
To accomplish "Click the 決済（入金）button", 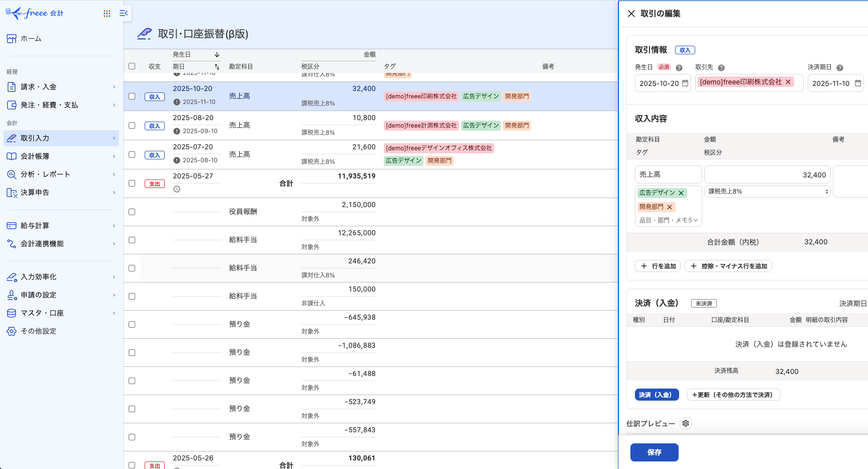I will click(x=657, y=395).
